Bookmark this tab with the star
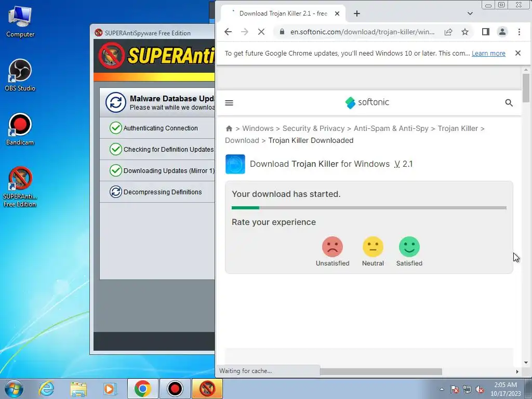 (x=465, y=32)
